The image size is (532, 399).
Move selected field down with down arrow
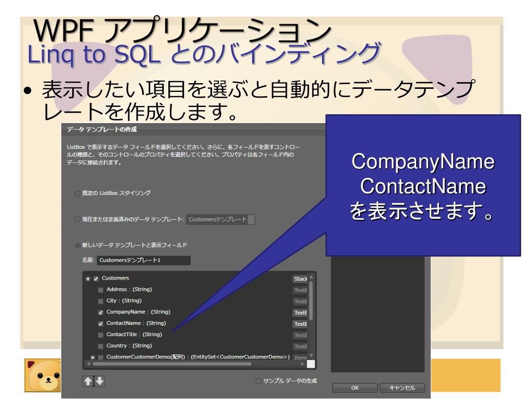pos(100,381)
